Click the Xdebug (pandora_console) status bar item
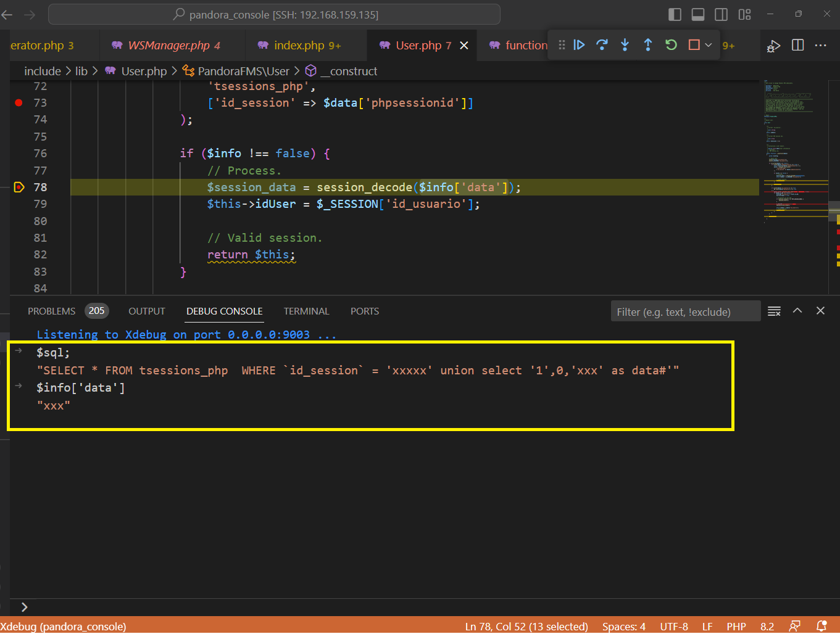This screenshot has height=634, width=840. 63,626
